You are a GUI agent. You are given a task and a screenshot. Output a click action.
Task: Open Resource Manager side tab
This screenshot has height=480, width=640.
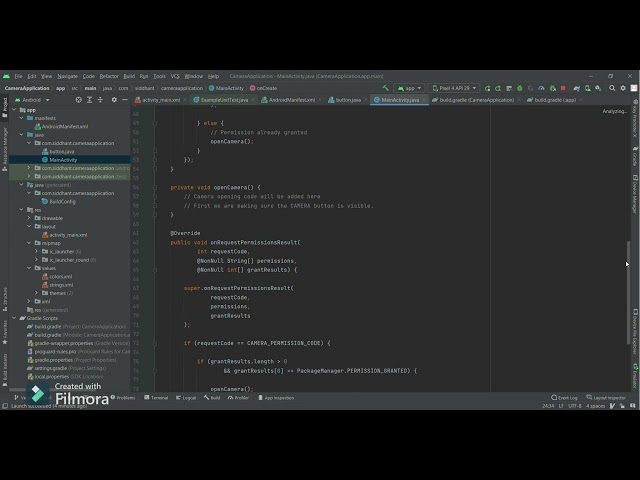4,149
